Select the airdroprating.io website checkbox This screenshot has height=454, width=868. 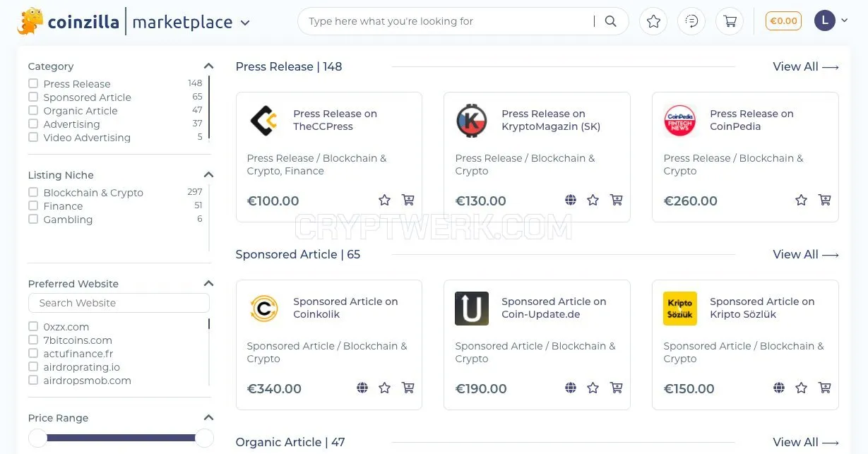(x=33, y=366)
